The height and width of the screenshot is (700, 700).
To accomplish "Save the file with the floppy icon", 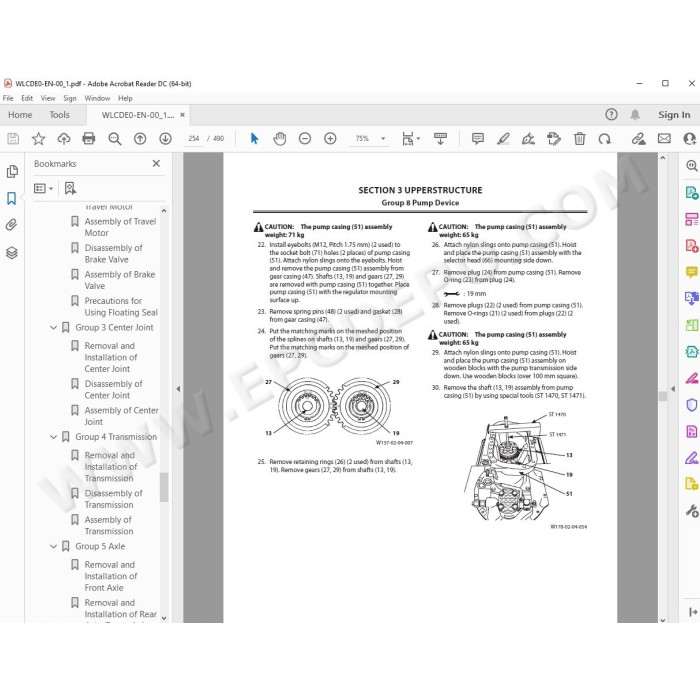I will click(13, 139).
